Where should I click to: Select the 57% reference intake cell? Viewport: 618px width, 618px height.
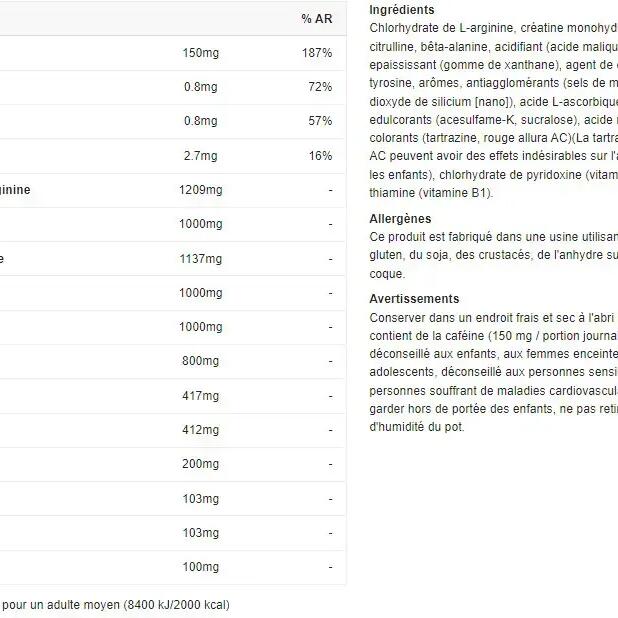(320, 121)
